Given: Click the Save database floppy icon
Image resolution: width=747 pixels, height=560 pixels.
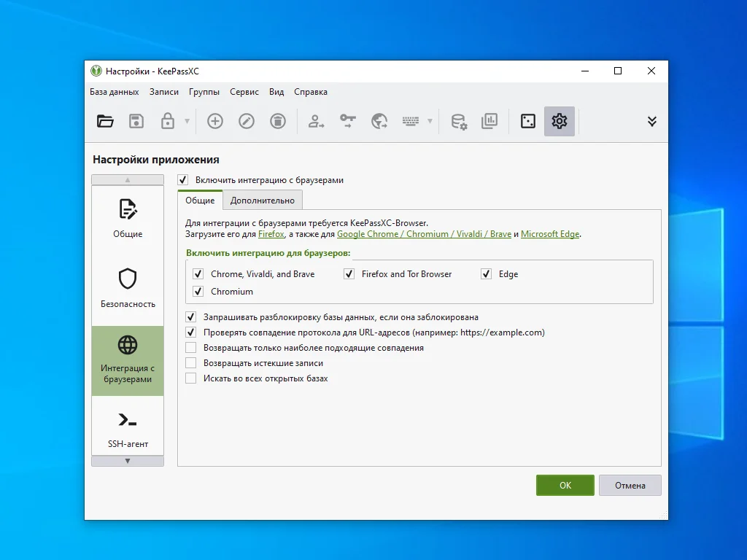Looking at the screenshot, I should point(136,122).
